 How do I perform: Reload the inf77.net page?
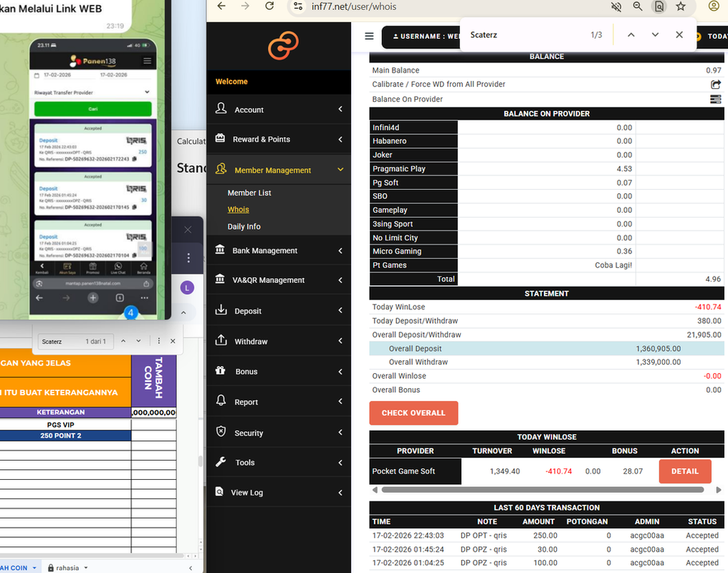269,6
